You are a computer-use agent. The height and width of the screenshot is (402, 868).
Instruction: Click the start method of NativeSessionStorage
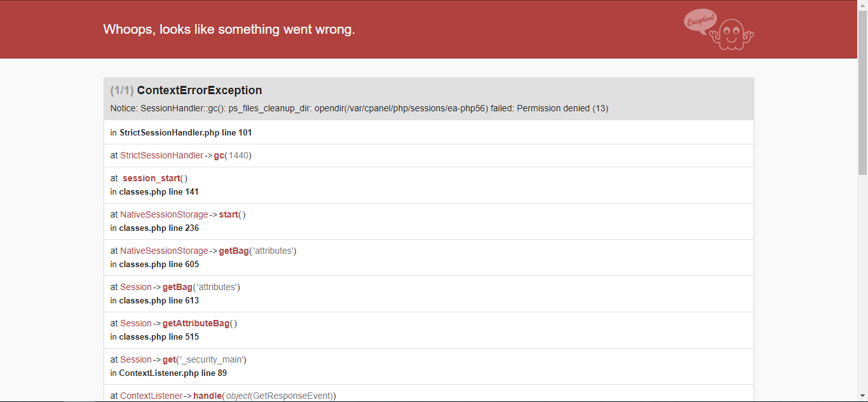pos(228,214)
